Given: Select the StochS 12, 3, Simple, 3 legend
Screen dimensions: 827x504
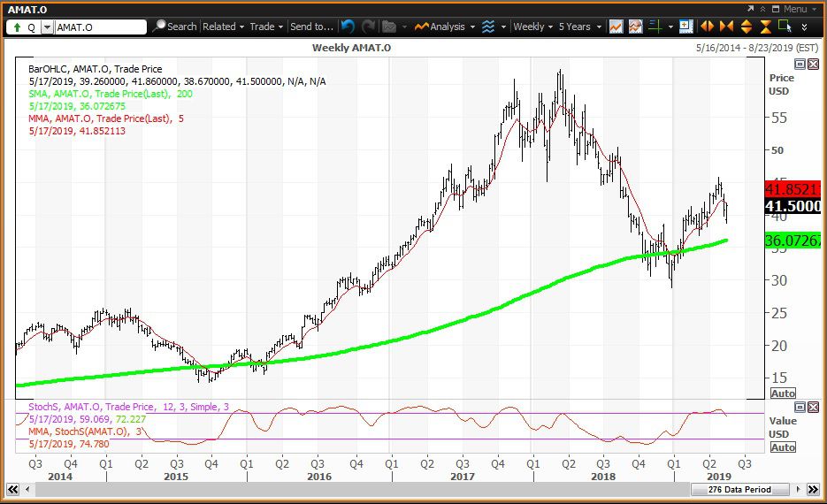Looking at the screenshot, I should (128, 407).
